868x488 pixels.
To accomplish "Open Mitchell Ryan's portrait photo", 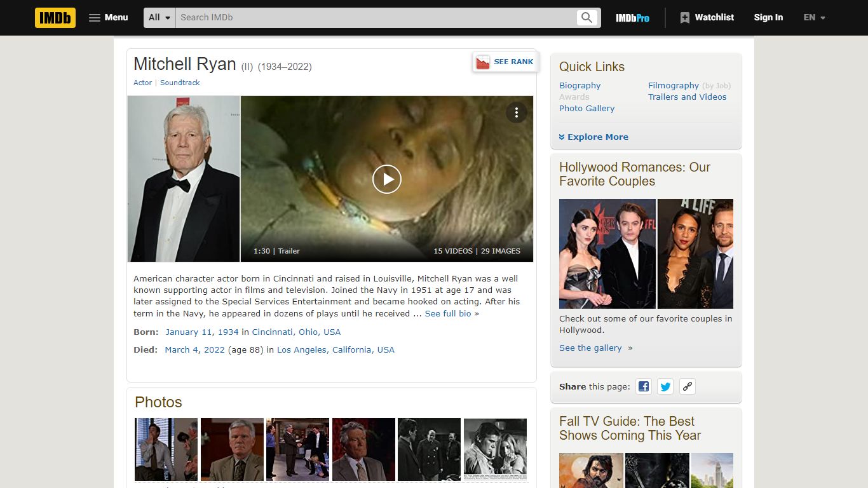I will coord(184,179).
